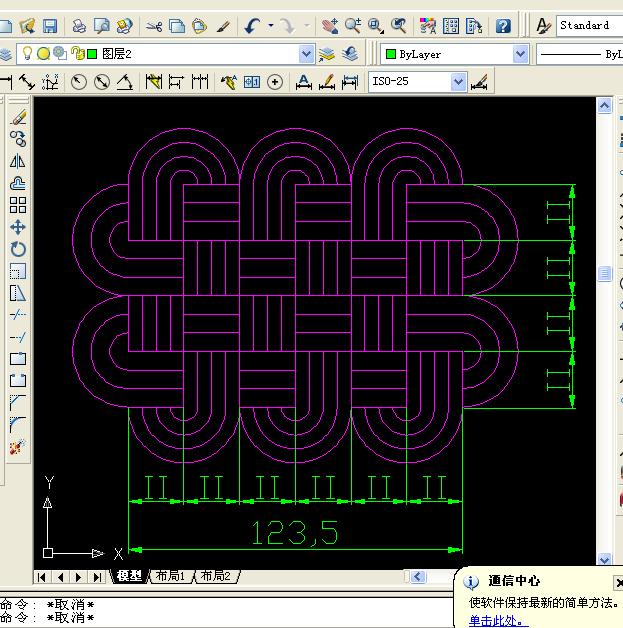The image size is (623, 628).
Task: Click the green ByLayer color swatch
Action: [391, 54]
